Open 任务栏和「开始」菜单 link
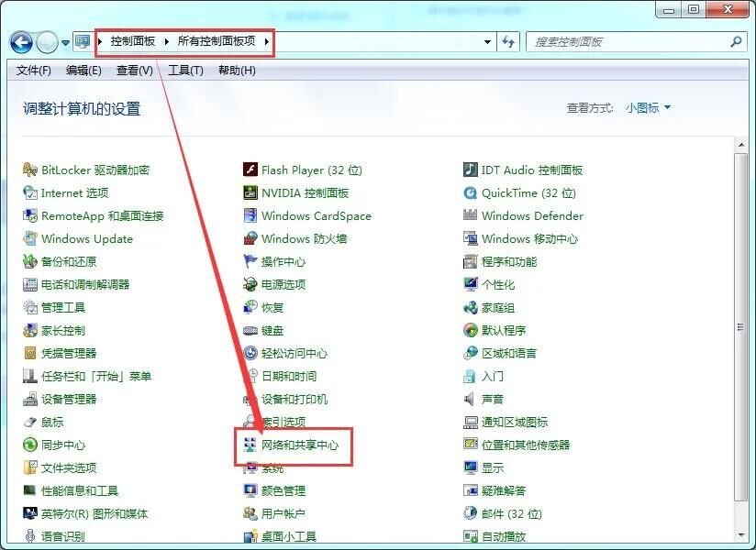Screen dimensions: 756x550 coord(96,376)
